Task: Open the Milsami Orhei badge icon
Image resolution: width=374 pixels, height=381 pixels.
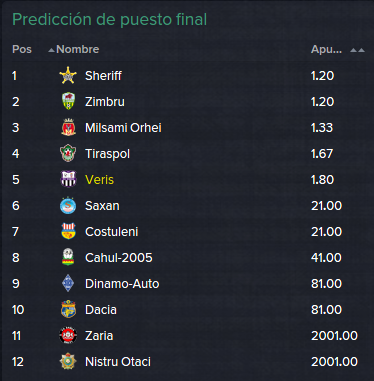Action: (68, 127)
